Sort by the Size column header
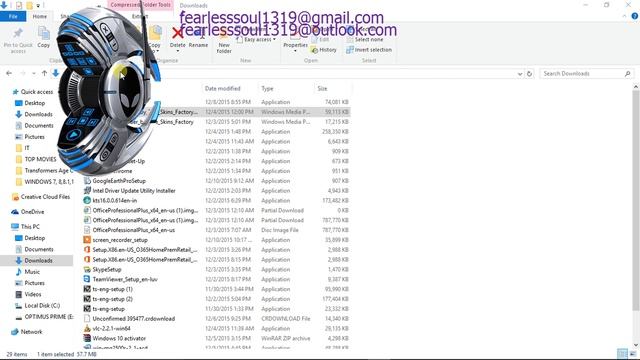The height and width of the screenshot is (360, 640). [x=322, y=89]
